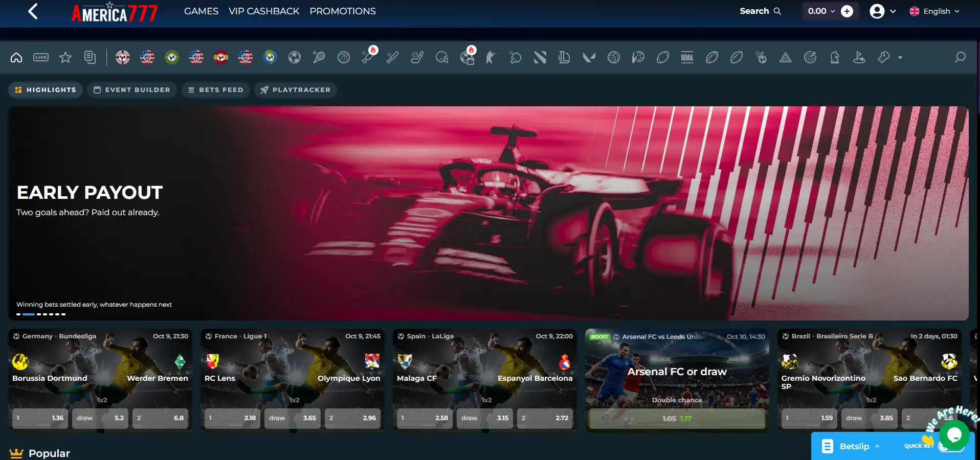Select the handball sport icon

pos(638,57)
